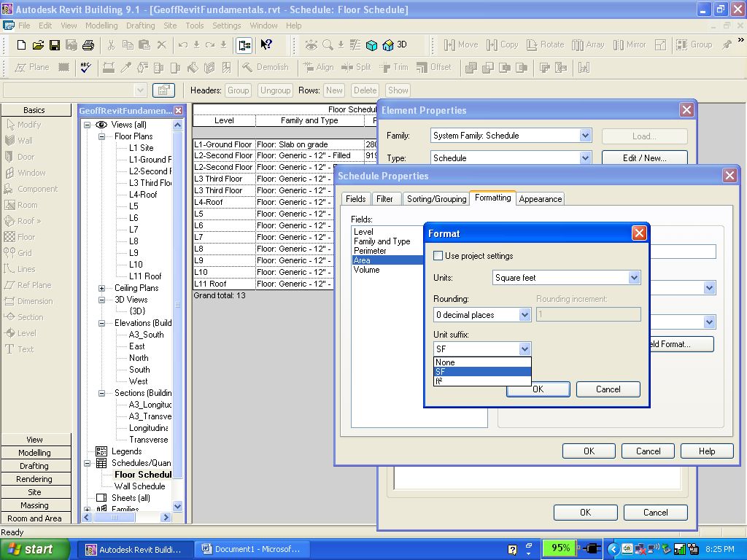Viewport: 747px width, 560px height.
Task: Select the Trim tool
Action: coord(394,68)
